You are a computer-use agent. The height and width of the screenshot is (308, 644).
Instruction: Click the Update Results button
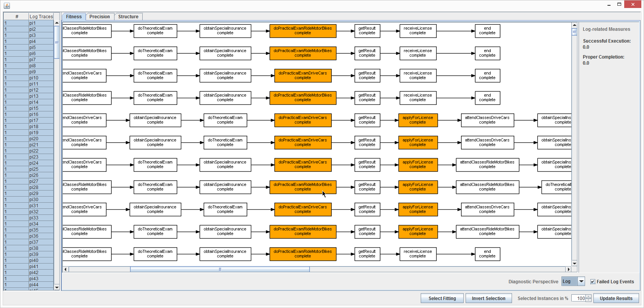click(x=616, y=298)
